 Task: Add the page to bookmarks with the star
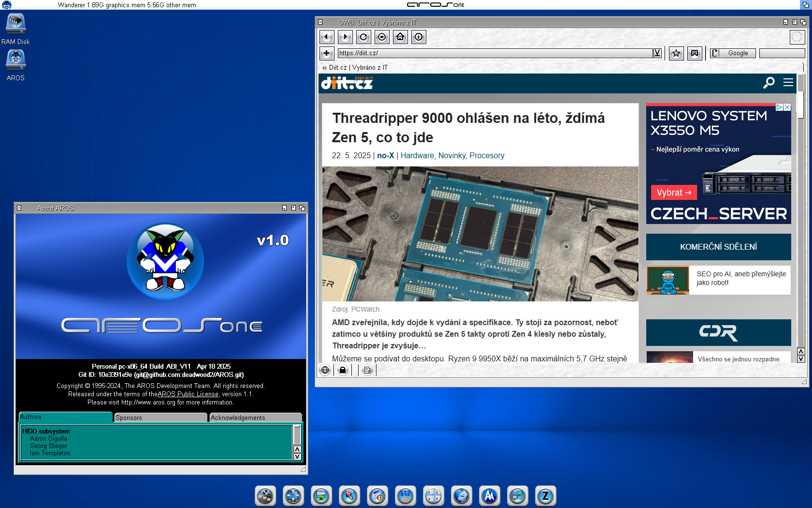[676, 53]
